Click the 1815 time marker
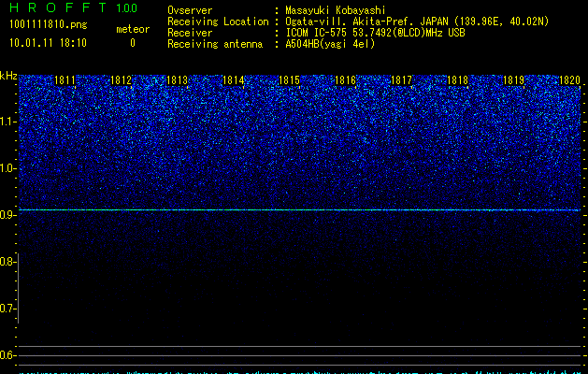The width and height of the screenshot is (588, 374). pos(289,80)
